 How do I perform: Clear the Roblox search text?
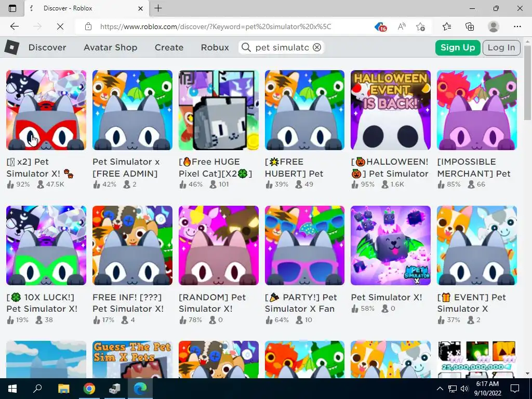(317, 47)
